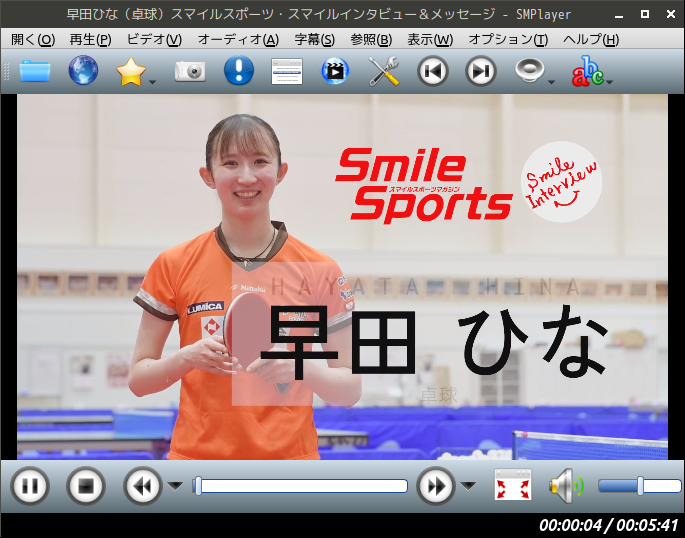Open the 参照(B) menu
Viewport: 685px width, 538px height.
pyautogui.click(x=371, y=40)
